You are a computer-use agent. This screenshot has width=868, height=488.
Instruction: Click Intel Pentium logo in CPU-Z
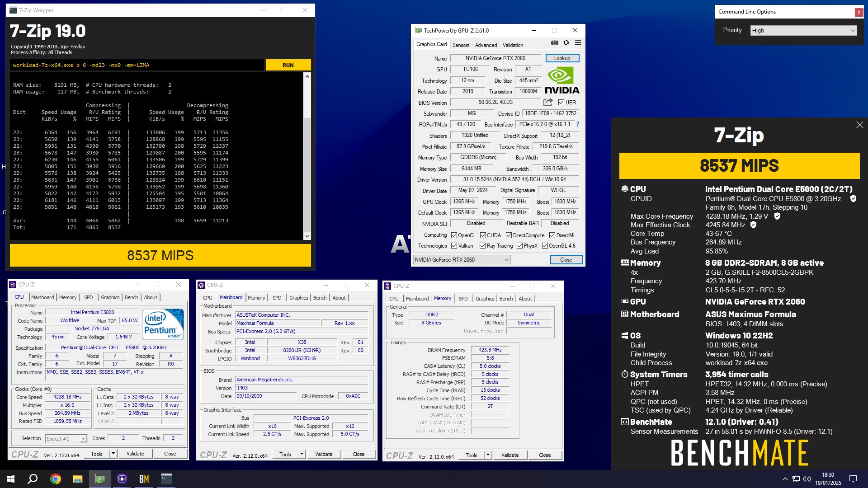(x=163, y=324)
